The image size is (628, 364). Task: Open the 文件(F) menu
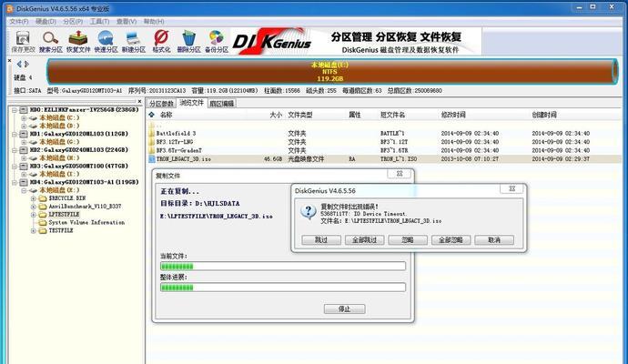19,21
